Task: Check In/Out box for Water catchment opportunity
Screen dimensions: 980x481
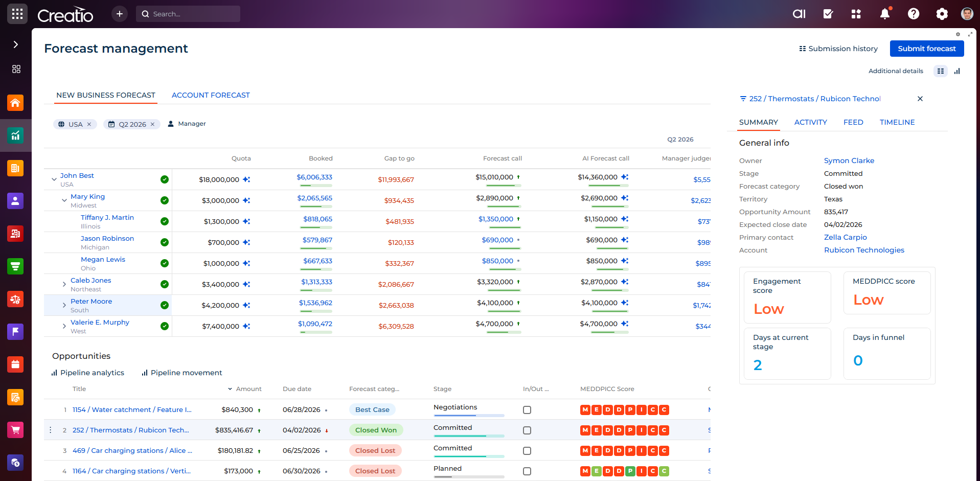Action: 527,410
